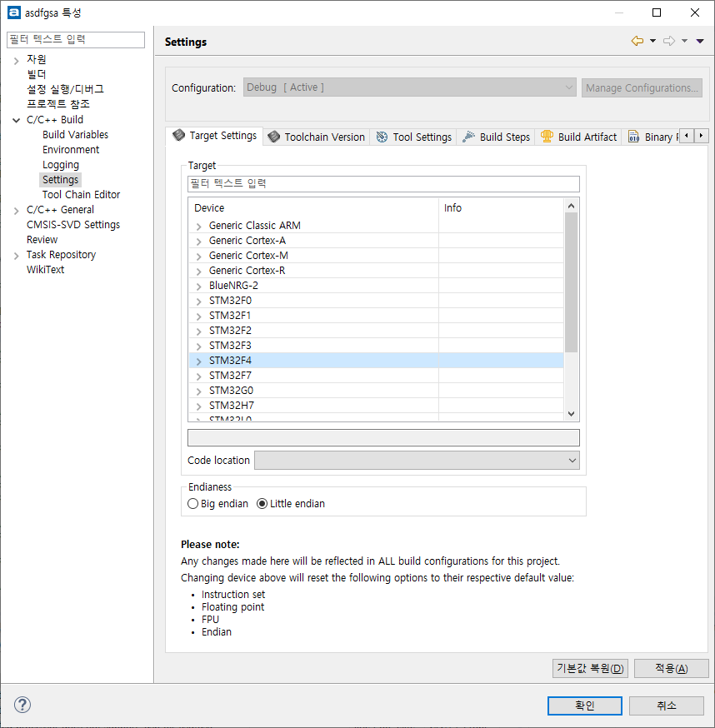The height and width of the screenshot is (728, 715).
Task: Click the asdfgsa window app icon
Action: 14,12
